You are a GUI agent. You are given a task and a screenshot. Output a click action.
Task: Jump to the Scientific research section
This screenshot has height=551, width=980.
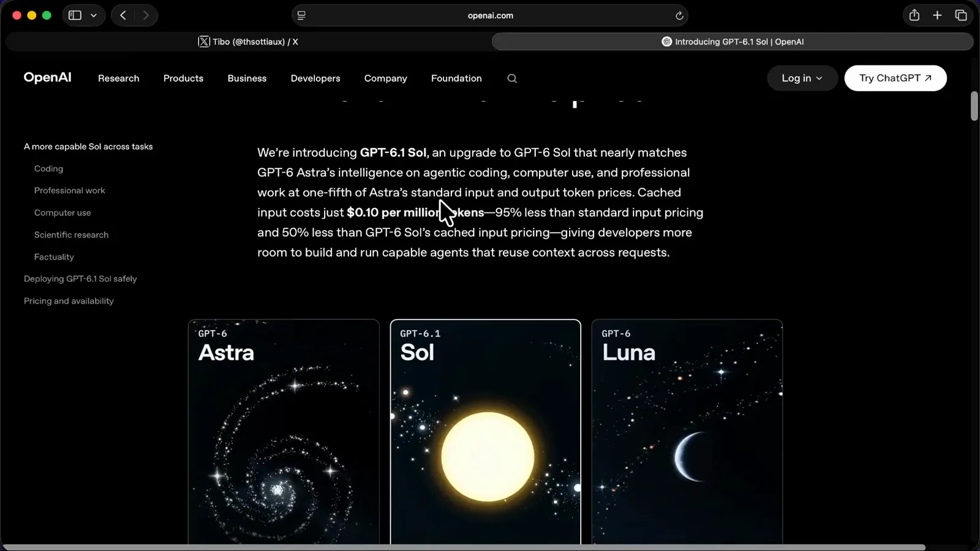coord(71,234)
